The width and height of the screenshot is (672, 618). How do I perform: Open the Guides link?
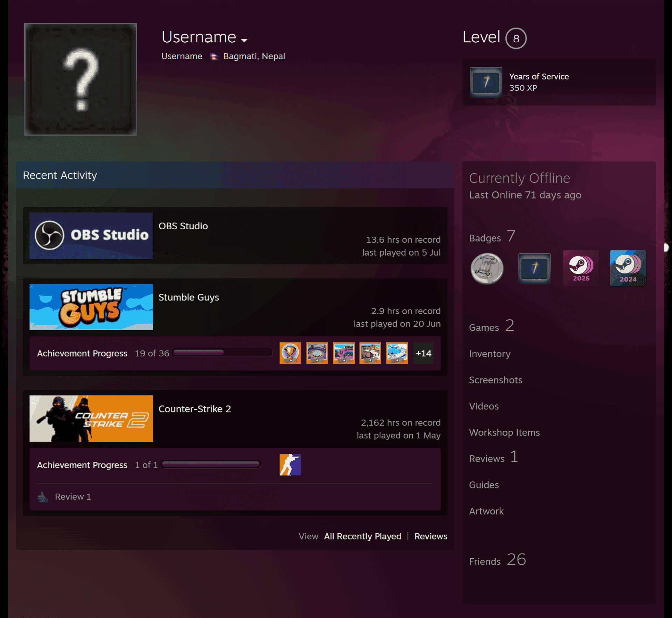point(484,485)
